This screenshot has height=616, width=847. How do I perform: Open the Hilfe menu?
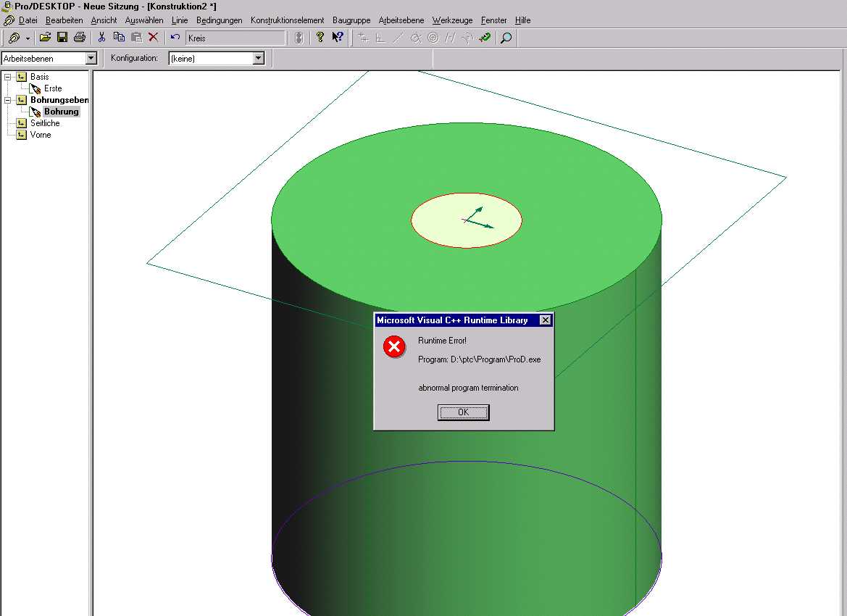click(x=523, y=20)
